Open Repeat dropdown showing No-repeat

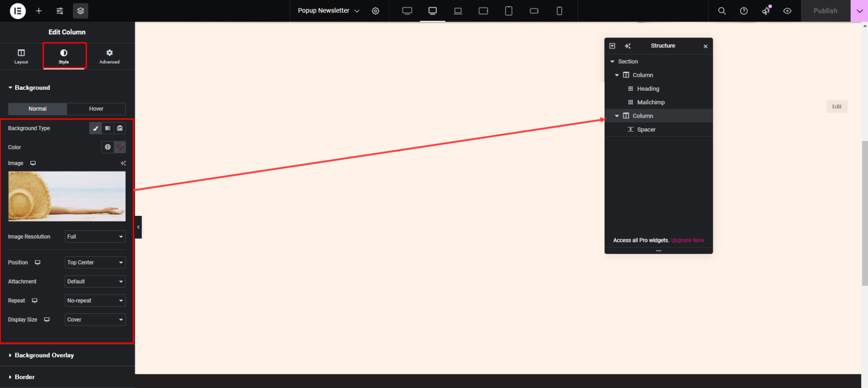[95, 301]
